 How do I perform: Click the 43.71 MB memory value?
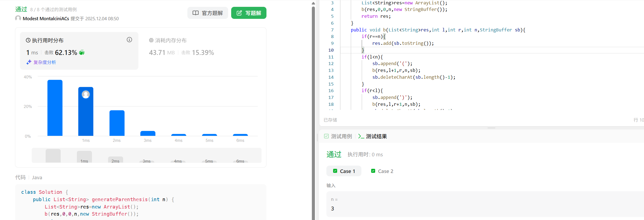(x=162, y=52)
